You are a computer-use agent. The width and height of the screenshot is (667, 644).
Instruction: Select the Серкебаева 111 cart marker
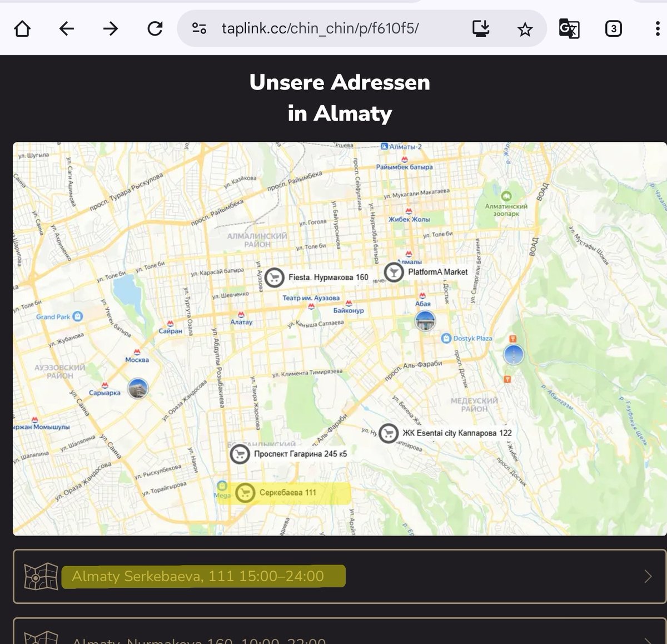click(245, 493)
